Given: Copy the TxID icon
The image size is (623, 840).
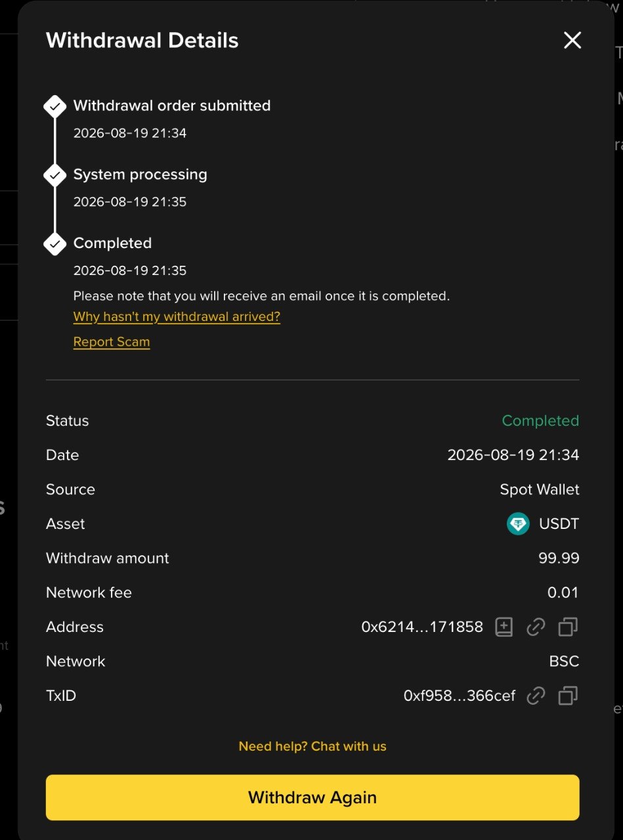Looking at the screenshot, I should click(x=568, y=696).
